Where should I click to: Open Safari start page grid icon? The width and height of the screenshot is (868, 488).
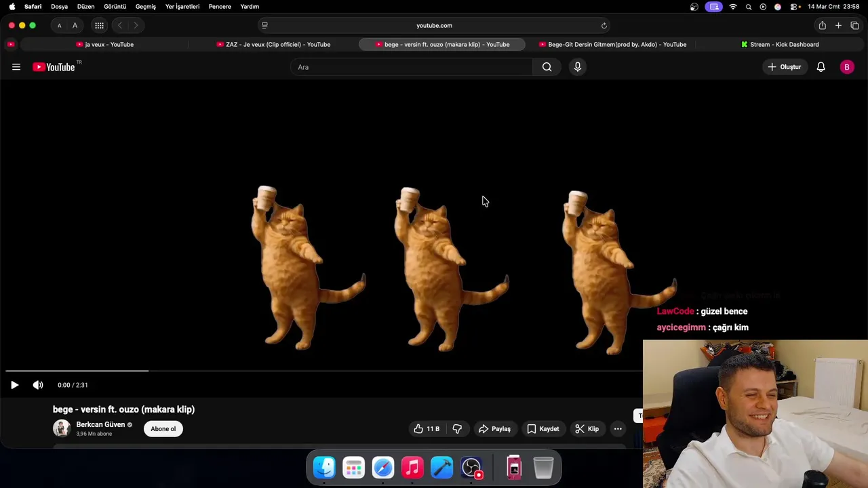pyautogui.click(x=99, y=26)
